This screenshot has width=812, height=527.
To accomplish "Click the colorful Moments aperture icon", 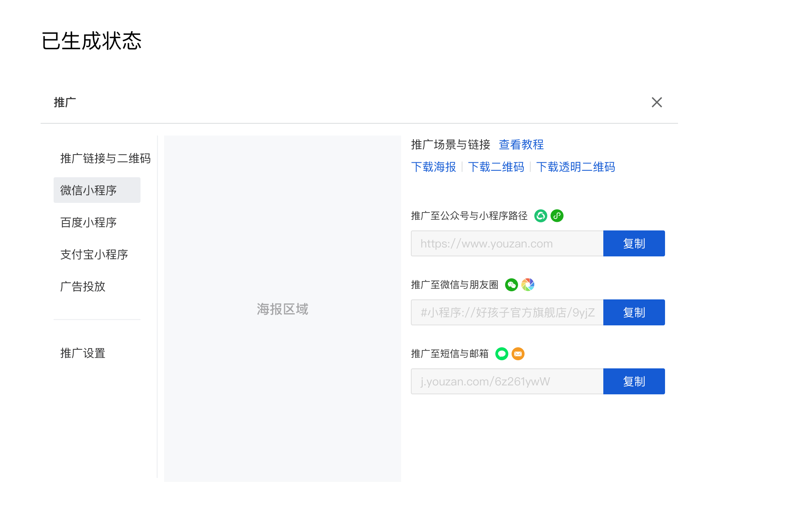I will [528, 285].
